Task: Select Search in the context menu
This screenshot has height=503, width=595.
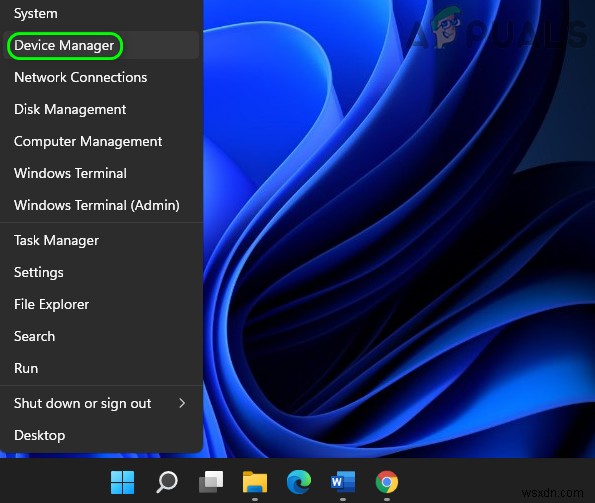Action: coord(101,336)
